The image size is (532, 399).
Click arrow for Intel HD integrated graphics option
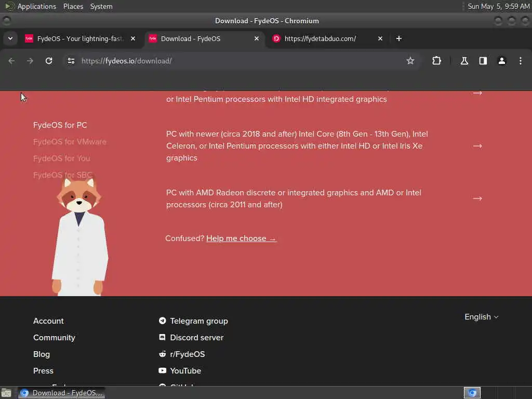pyautogui.click(x=477, y=93)
